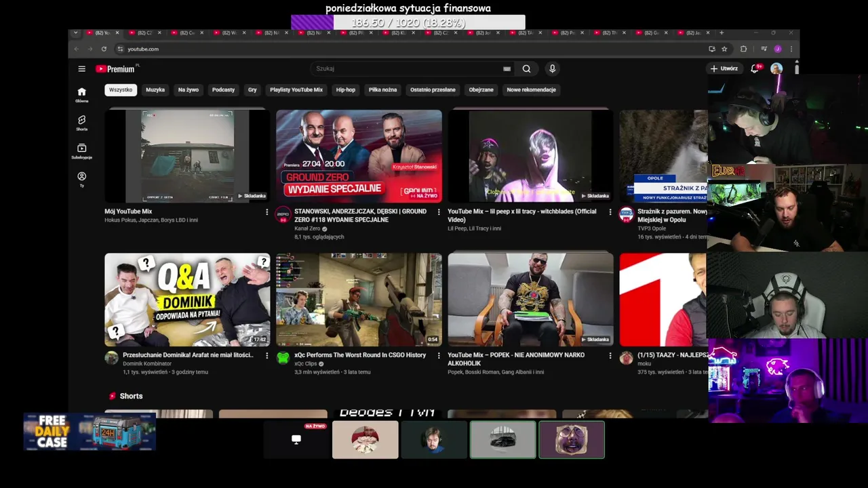Viewport: 868px width, 488px height.
Task: Select the NA ŻYWO screen-share tile
Action: pos(296,440)
